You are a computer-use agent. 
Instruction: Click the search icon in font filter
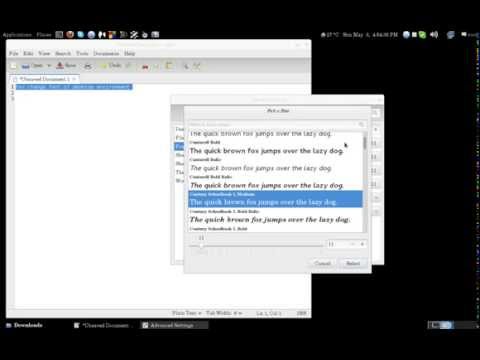tap(361, 124)
